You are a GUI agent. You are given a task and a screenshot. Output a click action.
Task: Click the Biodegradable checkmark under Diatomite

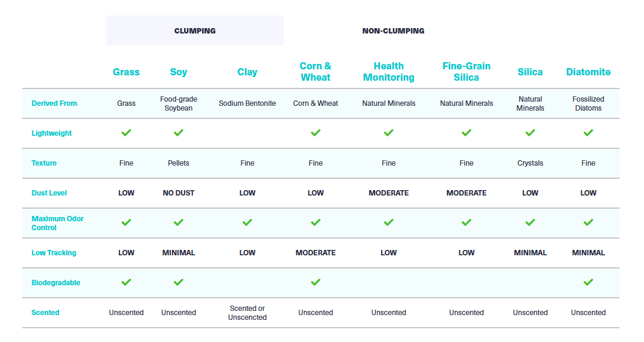588,282
